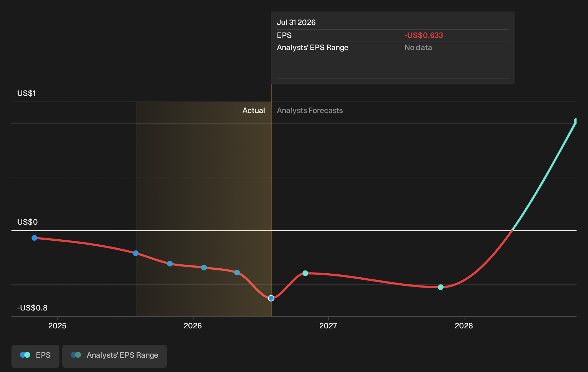Select the first EPS data point before 2025
This screenshot has width=588, height=372.
34,238
